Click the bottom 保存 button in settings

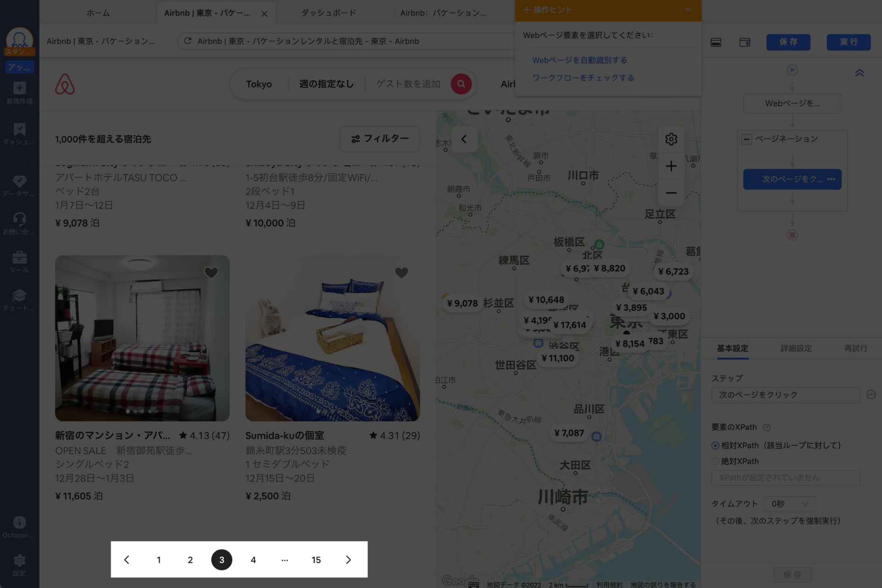tap(792, 575)
